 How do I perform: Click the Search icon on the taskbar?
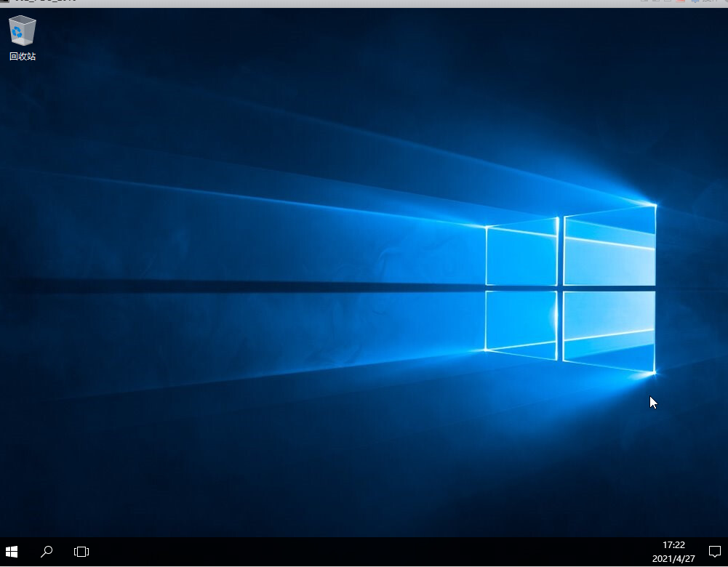click(46, 552)
